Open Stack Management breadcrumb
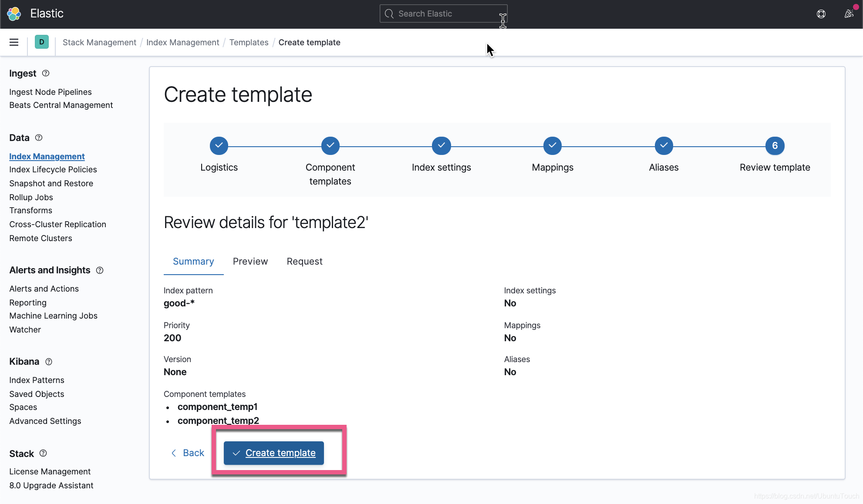This screenshot has height=504, width=863. coord(99,42)
